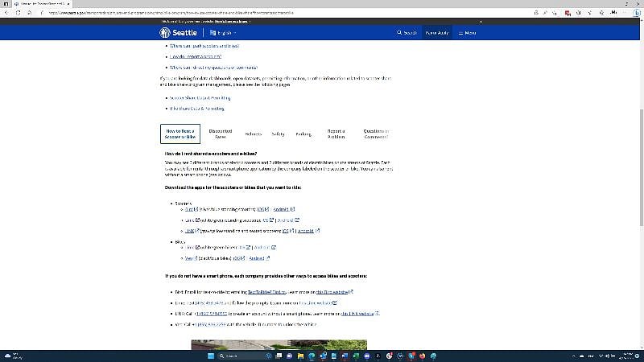Open the Bike Share Data & Permitting link
644x362 pixels.
[x=196, y=109]
